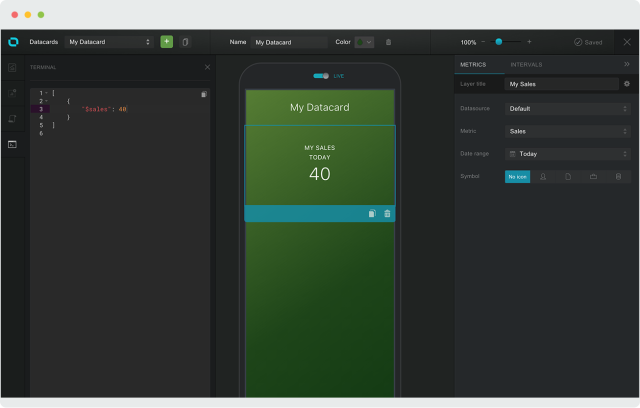Switch to the Intervals tab
Image resolution: width=640 pixels, height=408 pixels.
pyautogui.click(x=526, y=64)
